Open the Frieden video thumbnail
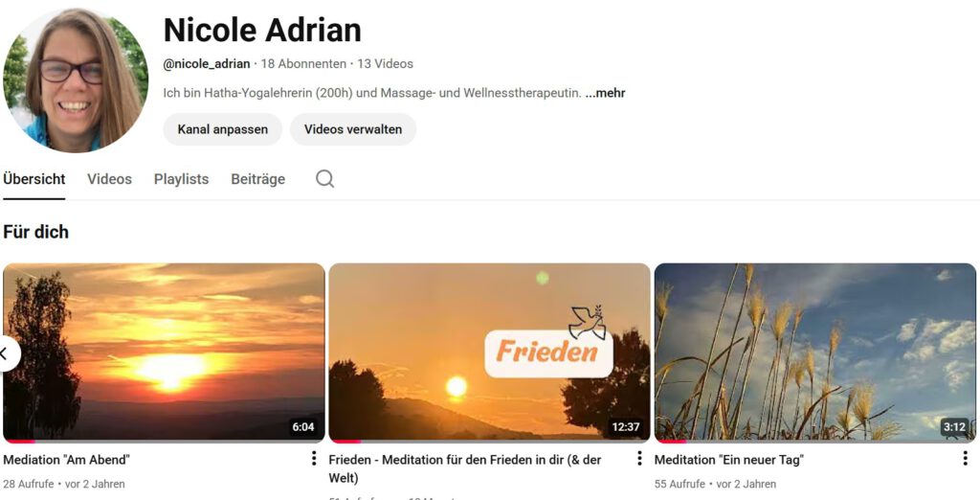Screen dimensions: 980x500 click(x=489, y=352)
